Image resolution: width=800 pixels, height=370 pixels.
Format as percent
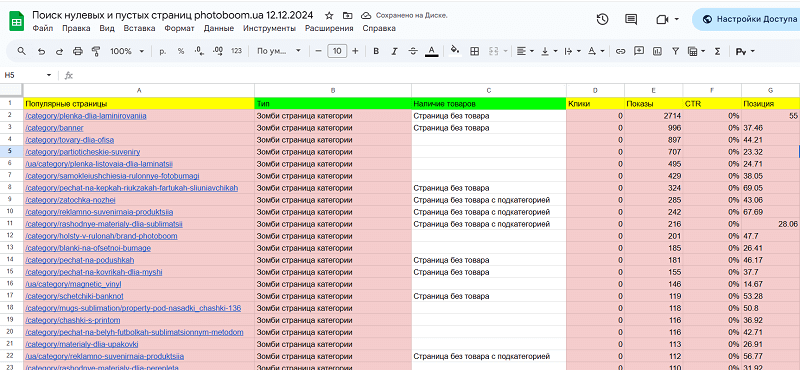click(181, 51)
